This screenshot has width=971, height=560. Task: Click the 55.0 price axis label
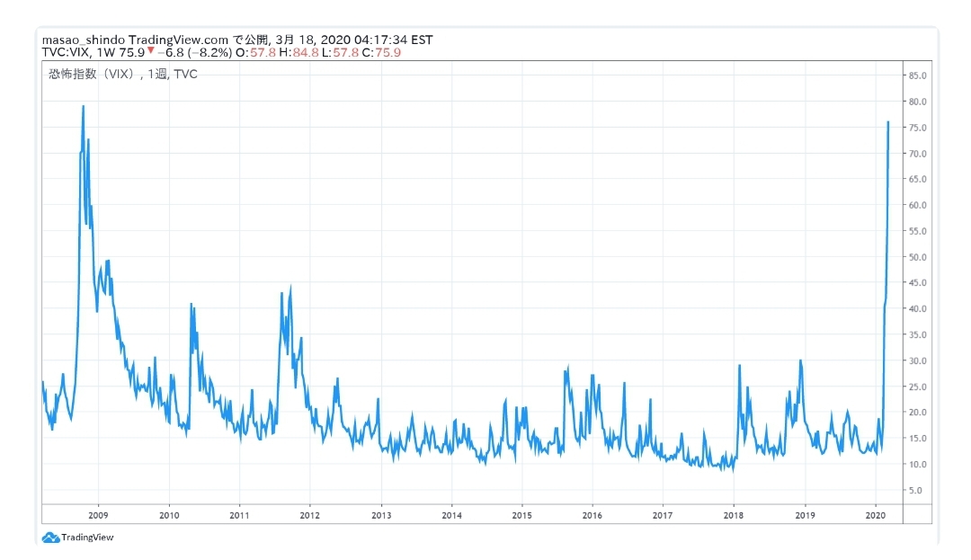coord(917,231)
